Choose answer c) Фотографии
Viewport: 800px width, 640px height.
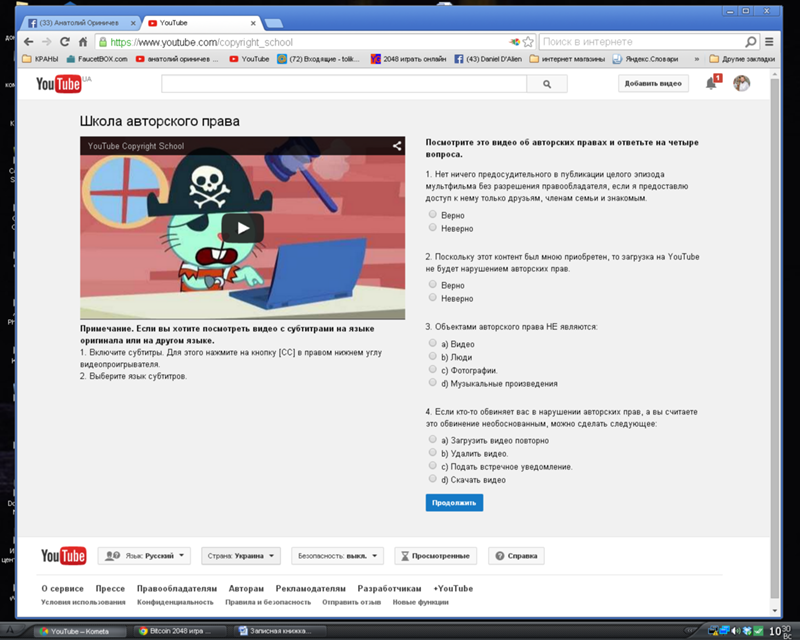click(433, 370)
